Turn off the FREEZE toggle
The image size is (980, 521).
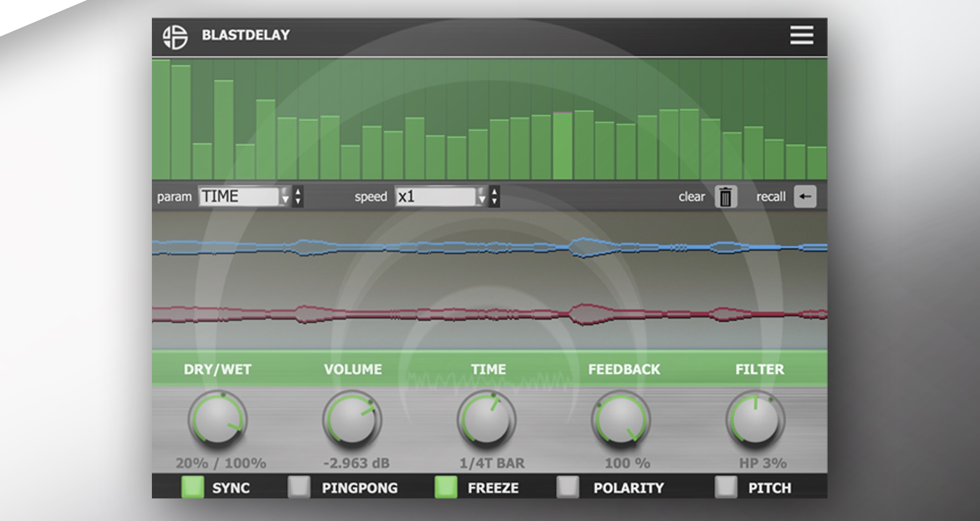tap(446, 487)
